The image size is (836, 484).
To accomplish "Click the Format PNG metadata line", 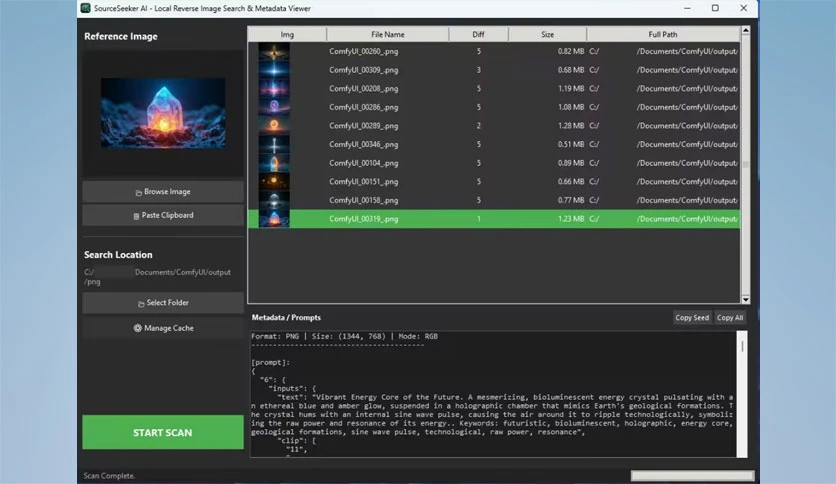I will pos(344,336).
